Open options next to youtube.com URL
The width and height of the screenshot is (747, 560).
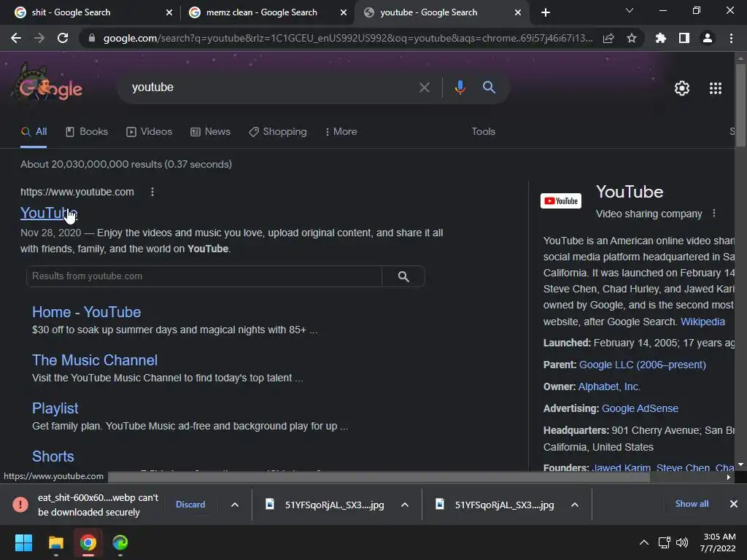(152, 192)
